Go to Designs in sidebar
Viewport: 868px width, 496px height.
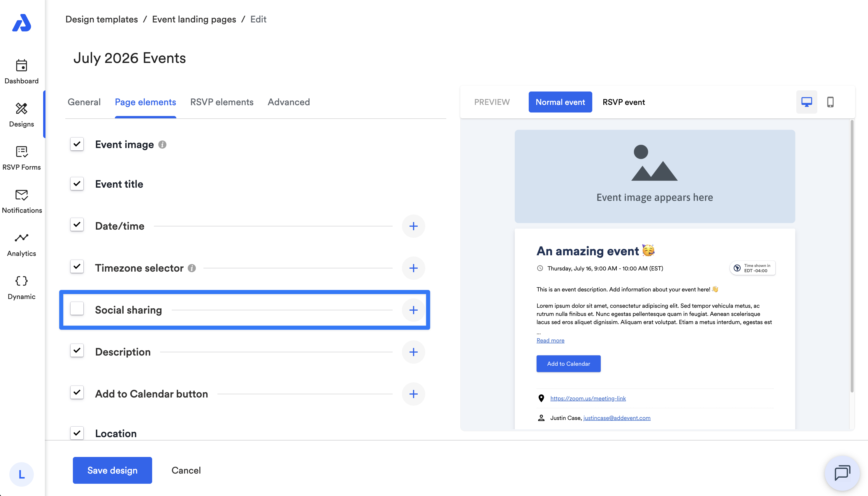click(22, 115)
